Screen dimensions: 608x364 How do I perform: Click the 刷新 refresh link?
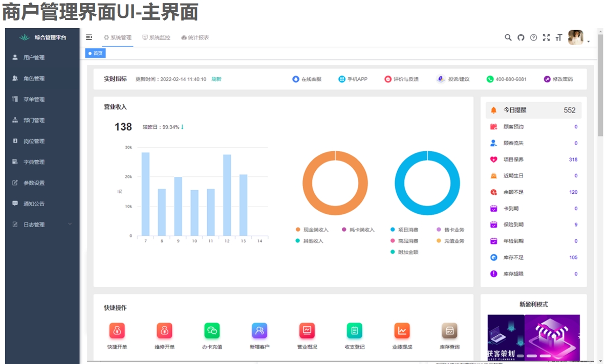216,79
